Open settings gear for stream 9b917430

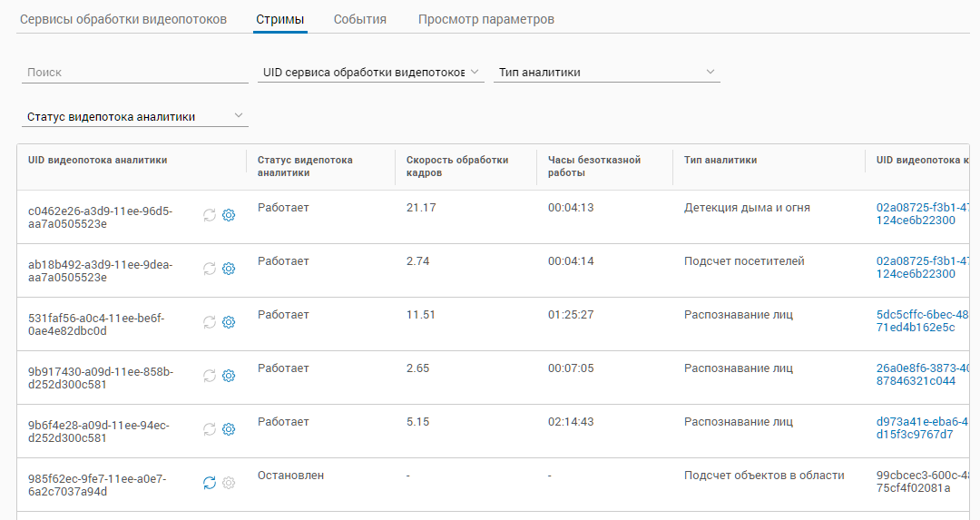point(229,376)
